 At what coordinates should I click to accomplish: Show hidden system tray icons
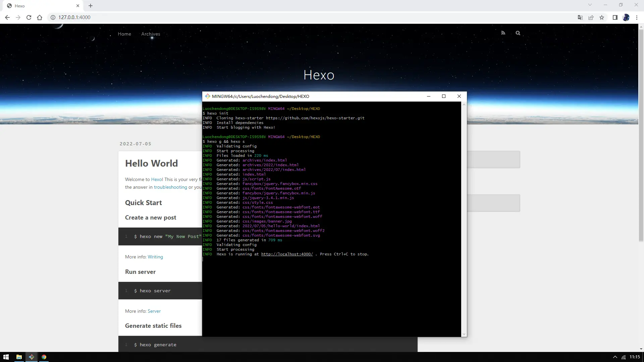click(615, 357)
